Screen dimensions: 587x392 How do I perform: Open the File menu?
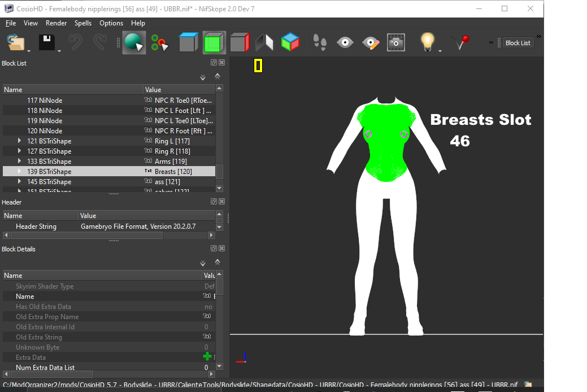(x=11, y=23)
